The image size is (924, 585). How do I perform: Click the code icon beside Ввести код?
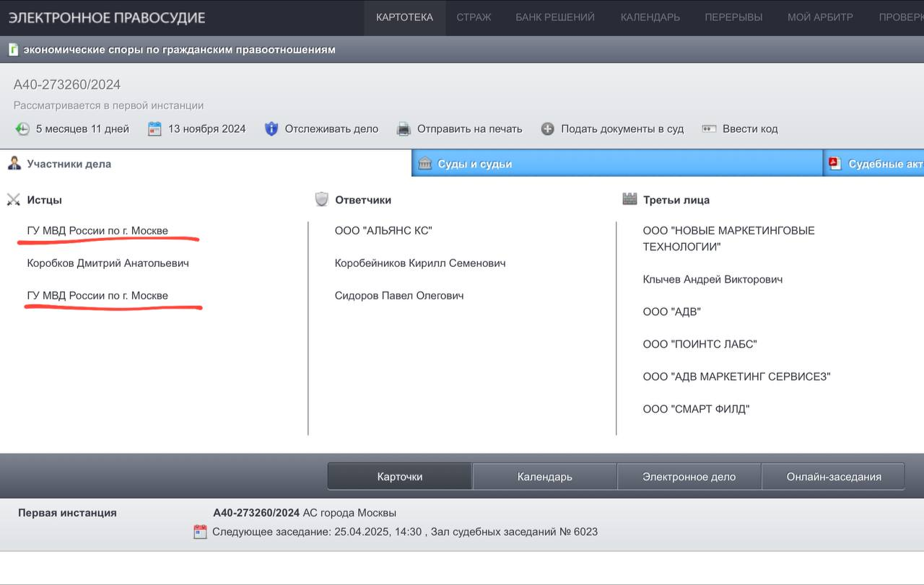[x=709, y=129]
